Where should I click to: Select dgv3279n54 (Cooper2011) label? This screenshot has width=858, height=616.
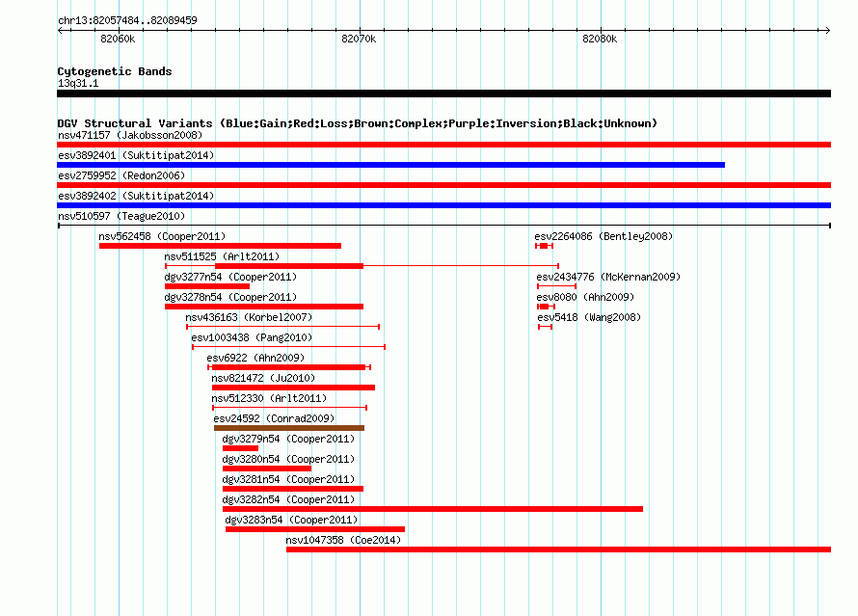288,439
